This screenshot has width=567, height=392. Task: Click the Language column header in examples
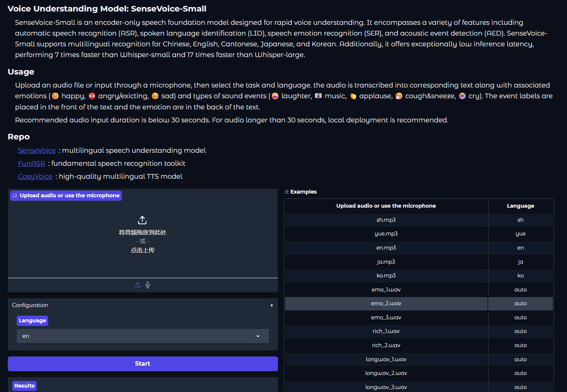coord(521,206)
